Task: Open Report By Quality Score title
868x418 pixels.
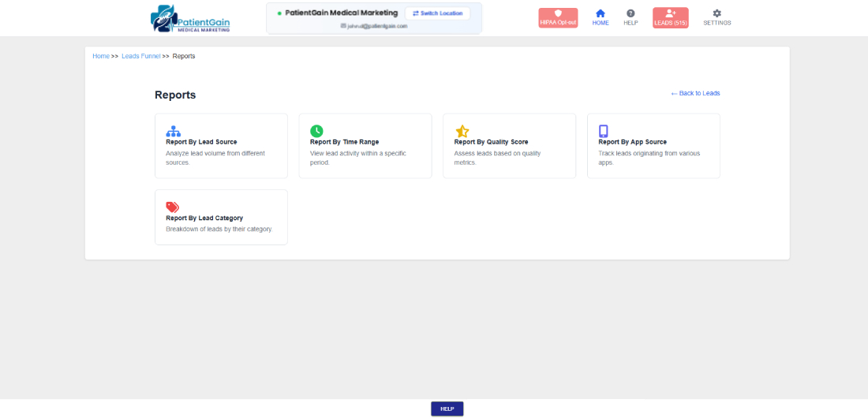Action: click(x=491, y=142)
